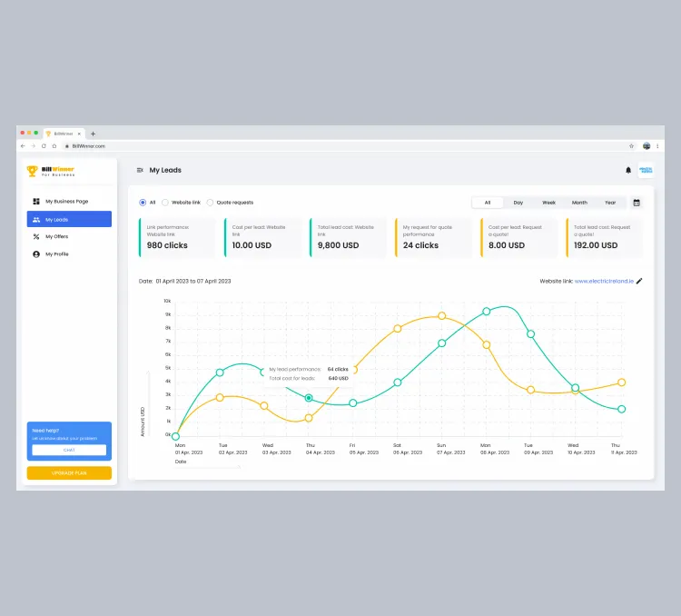681x616 pixels.
Task: Click the browser reload icon
Action: tap(44, 146)
